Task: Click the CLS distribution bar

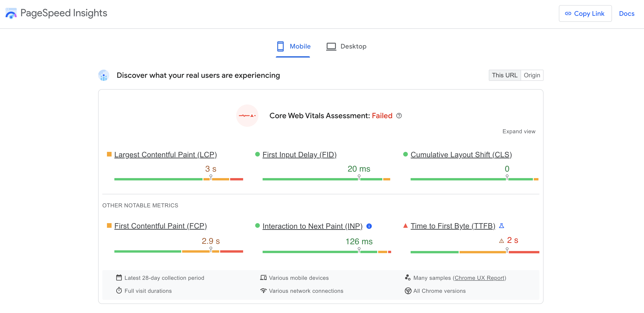Action: point(474,179)
